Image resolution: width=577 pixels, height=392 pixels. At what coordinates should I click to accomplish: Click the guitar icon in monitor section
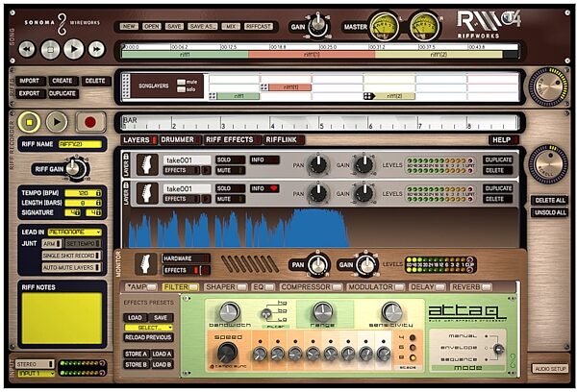point(146,264)
